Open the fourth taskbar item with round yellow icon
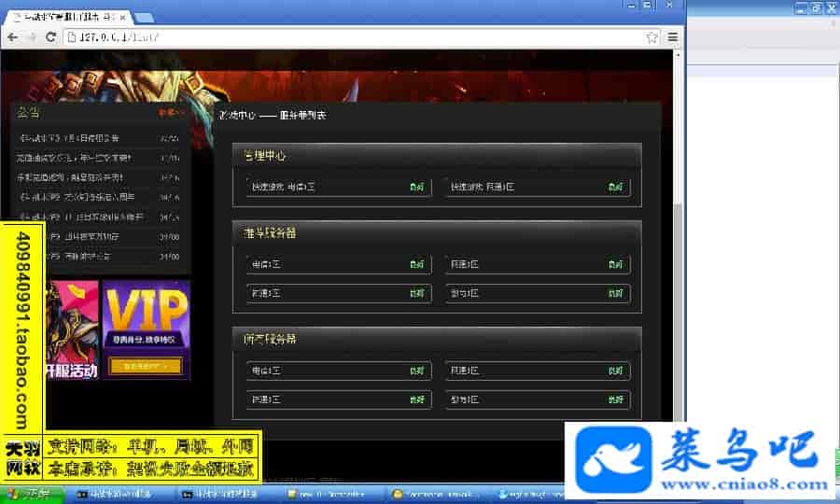This screenshot has height=504, width=840. click(x=436, y=494)
